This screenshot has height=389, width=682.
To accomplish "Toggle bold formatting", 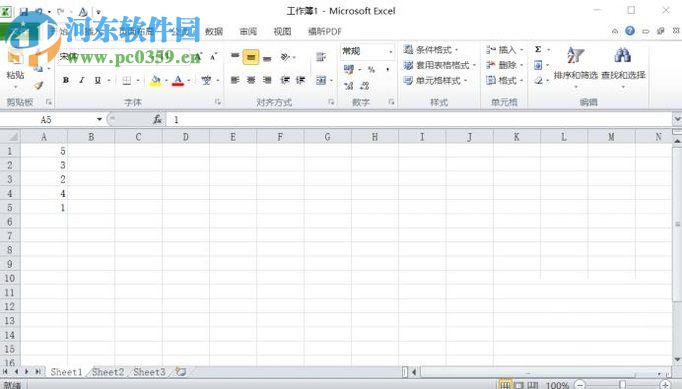I will point(66,80).
